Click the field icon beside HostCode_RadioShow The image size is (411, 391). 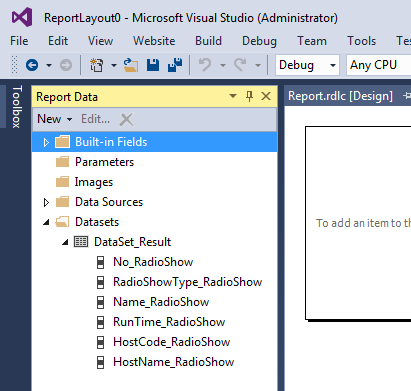point(100,342)
